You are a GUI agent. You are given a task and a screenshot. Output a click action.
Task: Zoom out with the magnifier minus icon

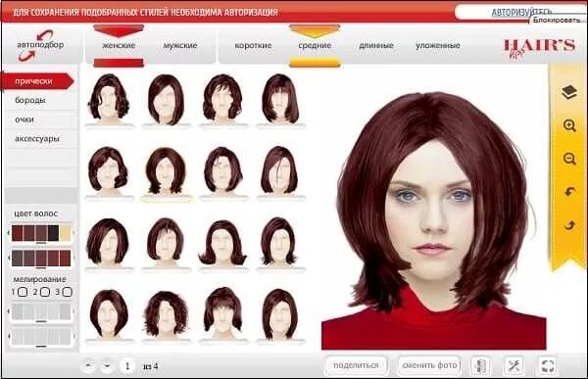point(569,159)
